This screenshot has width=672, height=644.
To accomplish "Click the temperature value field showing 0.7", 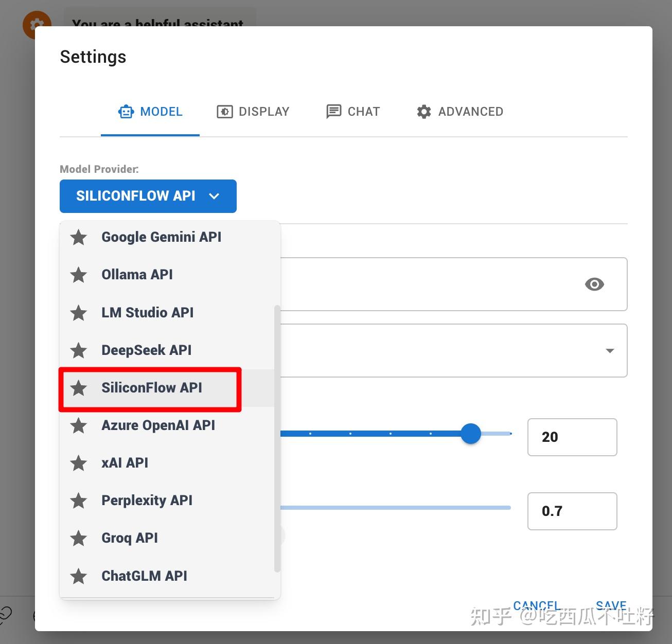I will [x=572, y=511].
